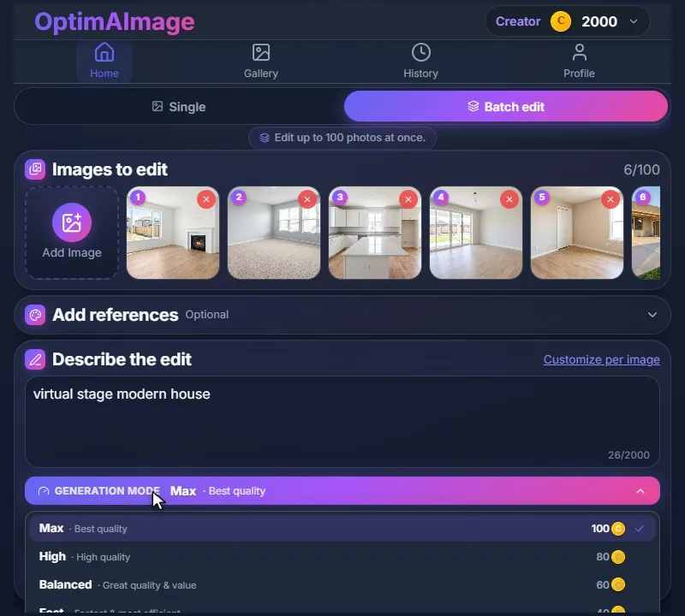
Task: Click the 26/2000 character counter
Action: coord(628,455)
